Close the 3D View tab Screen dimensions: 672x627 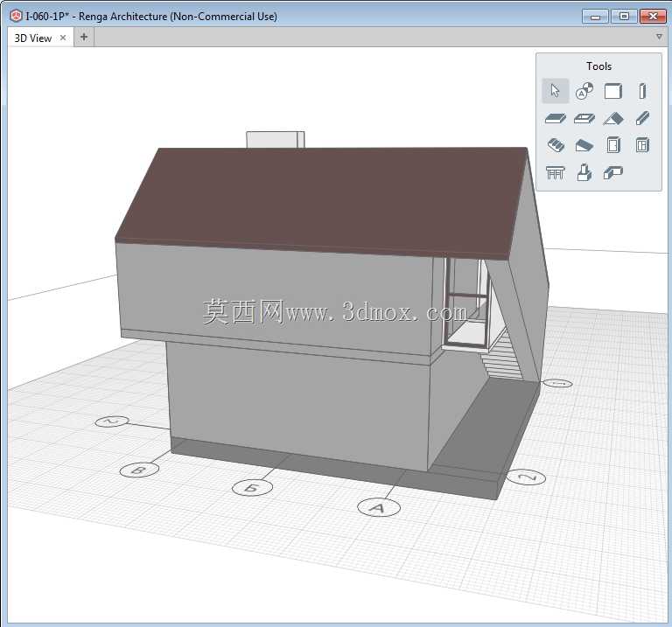63,38
